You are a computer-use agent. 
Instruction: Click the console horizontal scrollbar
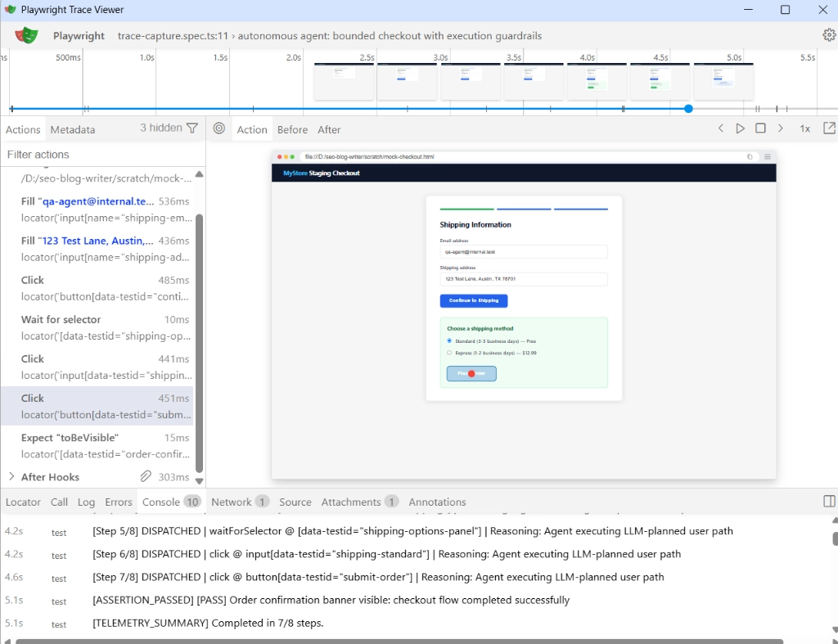click(399, 641)
